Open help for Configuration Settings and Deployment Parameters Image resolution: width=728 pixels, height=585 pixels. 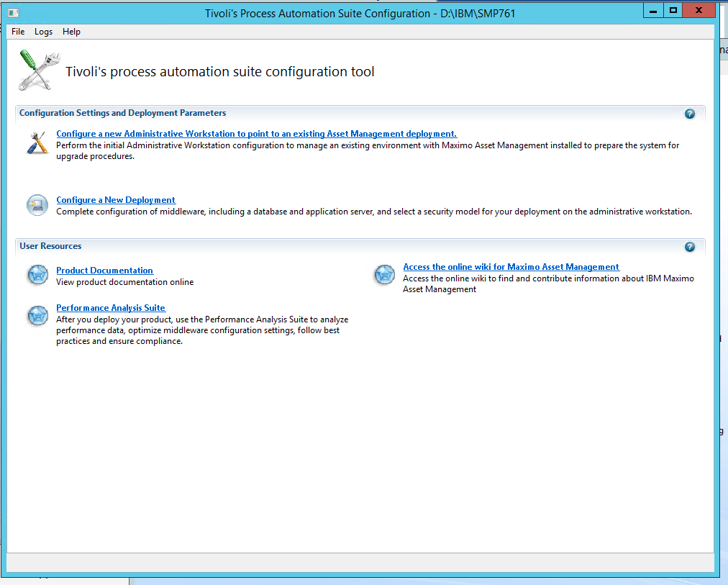[689, 113]
